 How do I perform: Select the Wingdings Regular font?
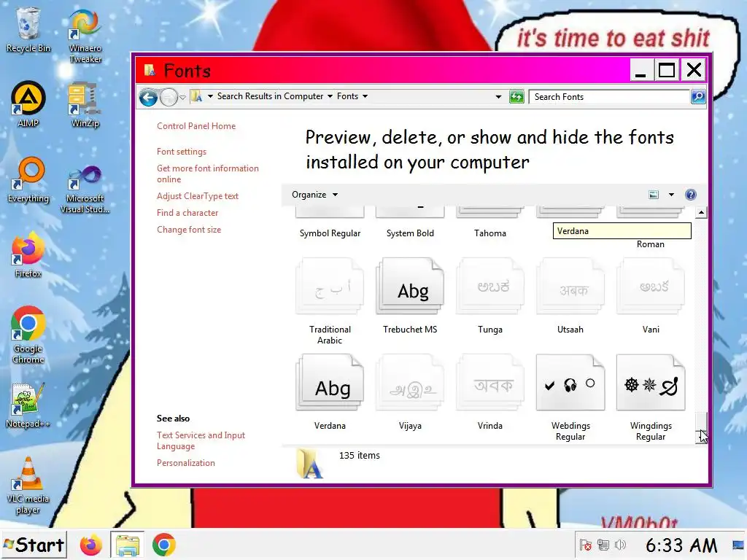pos(650,397)
